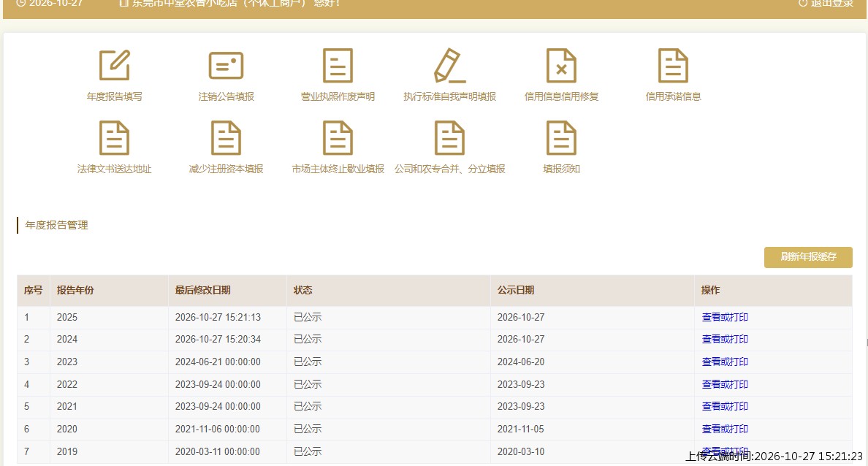868x466 pixels.
Task: Click the 公司和农专合并、分立填报 icon
Action: point(449,138)
